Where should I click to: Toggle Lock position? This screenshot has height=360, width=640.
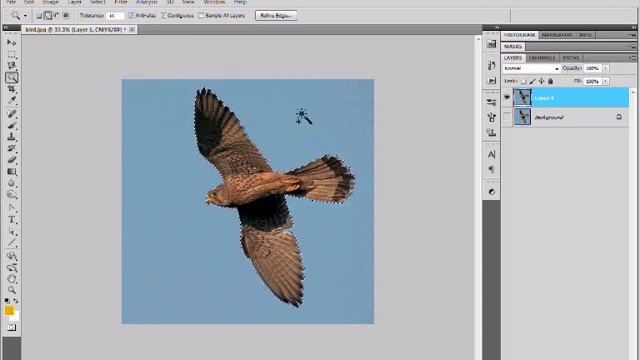(x=542, y=81)
